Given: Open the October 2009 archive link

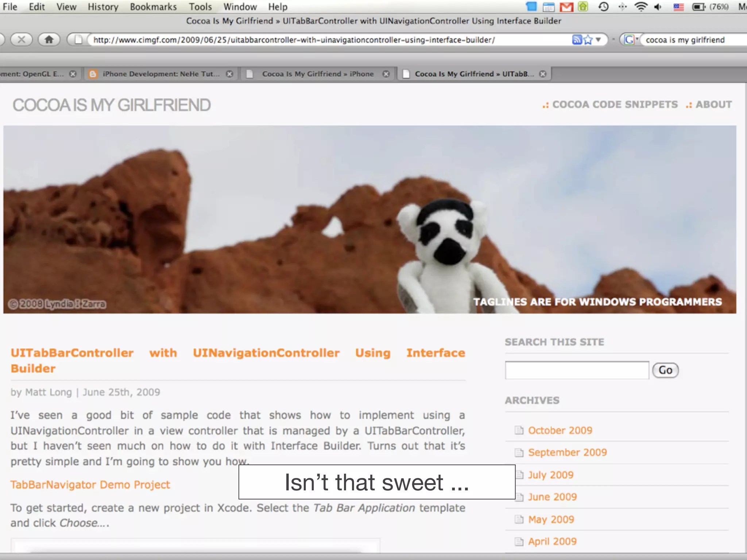Looking at the screenshot, I should 560,430.
